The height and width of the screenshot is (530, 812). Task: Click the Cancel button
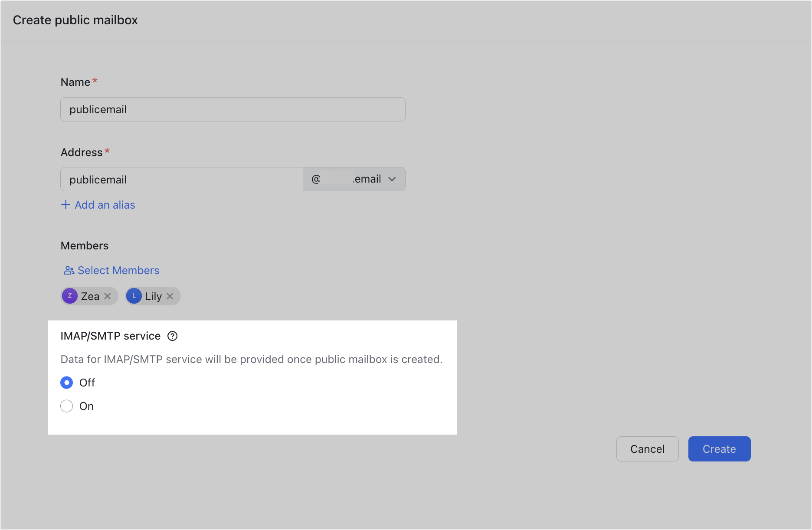click(x=647, y=448)
